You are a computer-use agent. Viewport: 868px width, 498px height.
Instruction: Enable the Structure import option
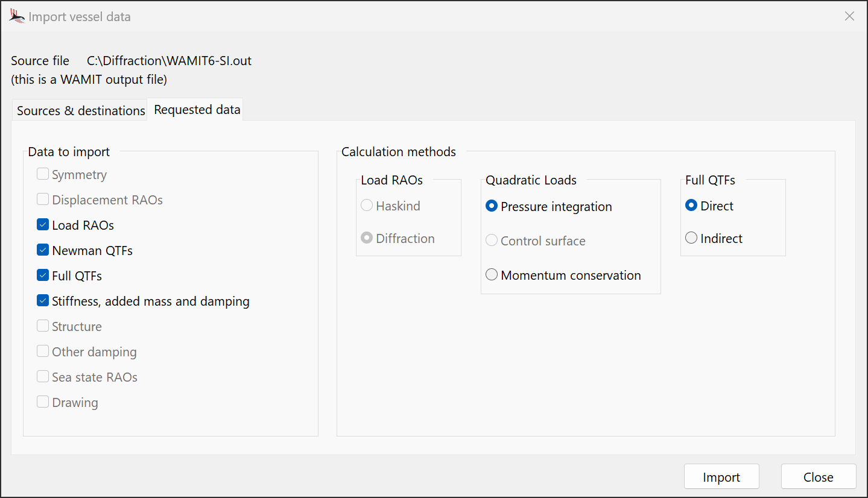point(42,326)
